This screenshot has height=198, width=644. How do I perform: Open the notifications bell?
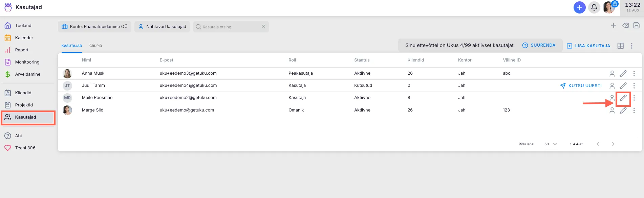(x=594, y=7)
